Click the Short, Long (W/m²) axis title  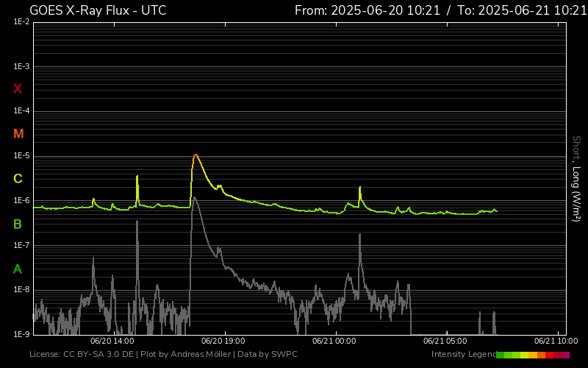(577, 177)
